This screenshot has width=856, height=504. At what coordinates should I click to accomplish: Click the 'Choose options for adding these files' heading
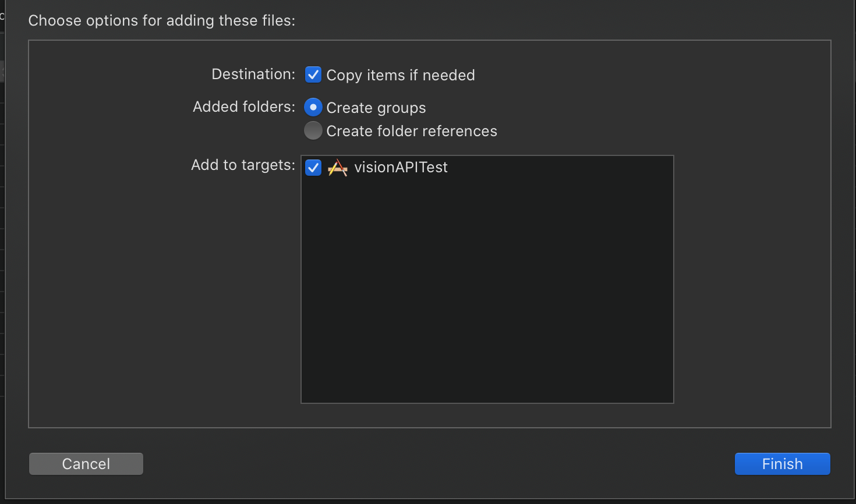pos(162,21)
